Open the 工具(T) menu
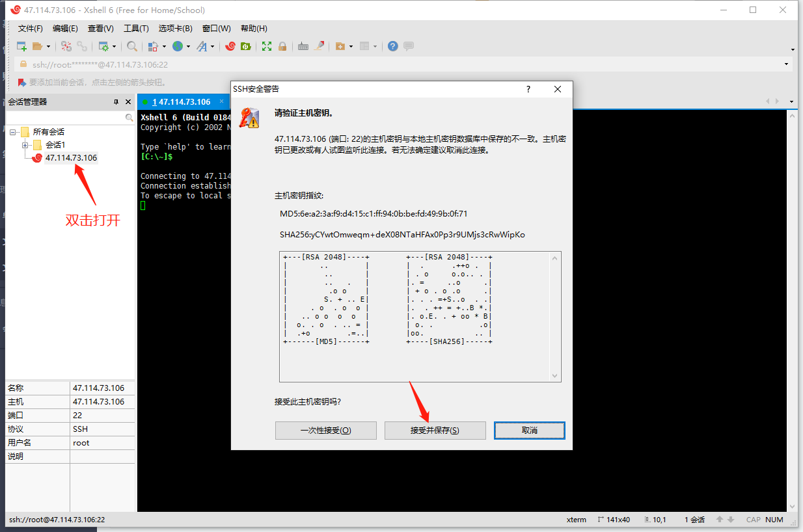 click(x=136, y=29)
